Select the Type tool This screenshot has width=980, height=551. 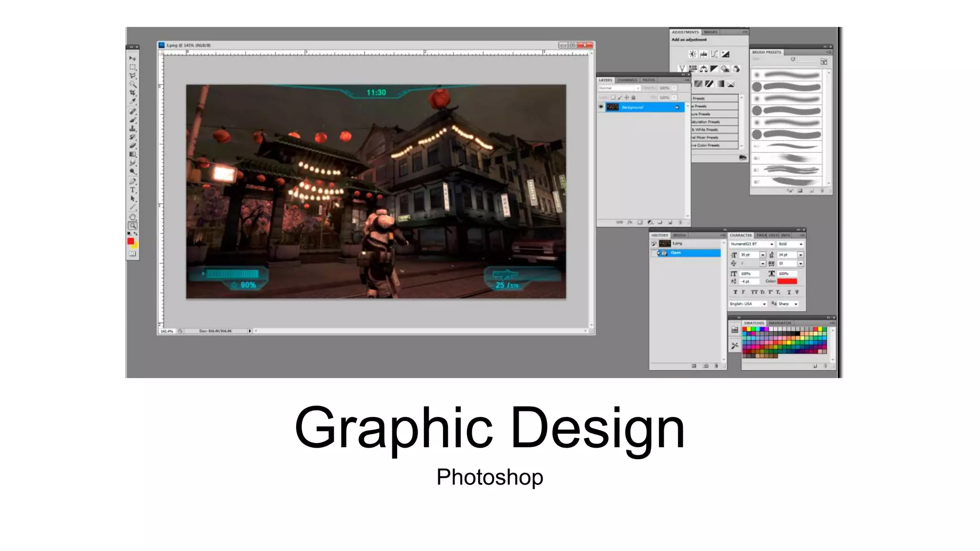(133, 190)
